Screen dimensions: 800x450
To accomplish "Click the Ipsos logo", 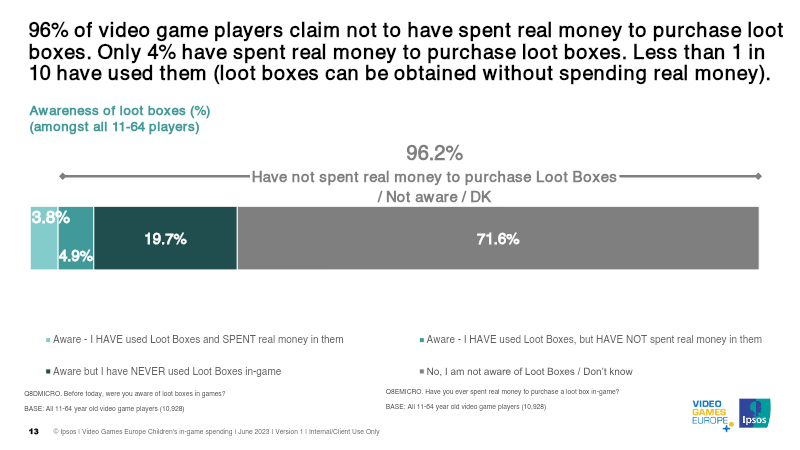I will click(x=755, y=413).
